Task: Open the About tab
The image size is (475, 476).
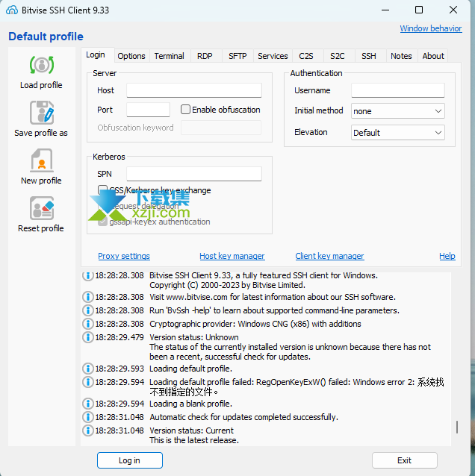Action: pos(433,56)
